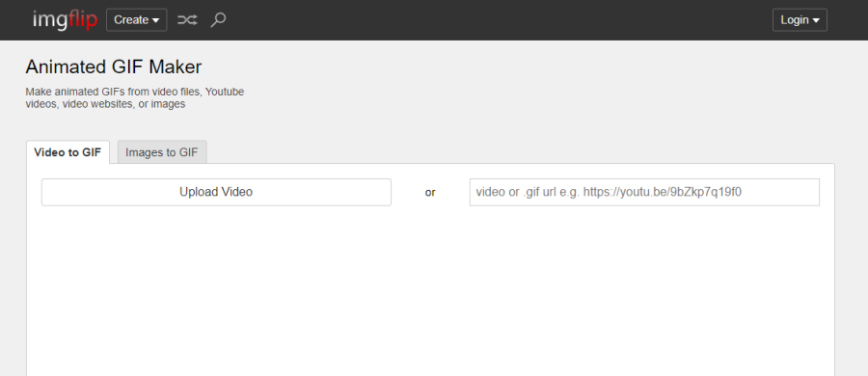Image resolution: width=868 pixels, height=376 pixels.
Task: Switch to the Images to GIF tab
Action: pos(162,152)
